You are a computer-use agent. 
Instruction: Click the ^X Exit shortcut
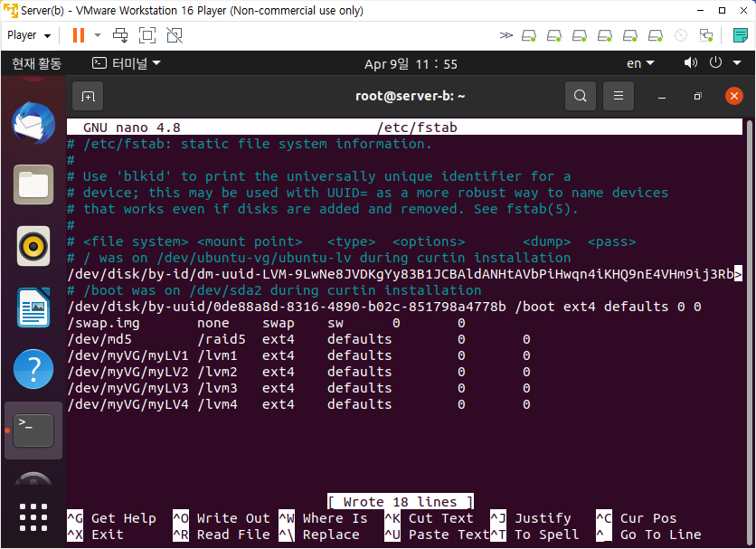click(95, 535)
